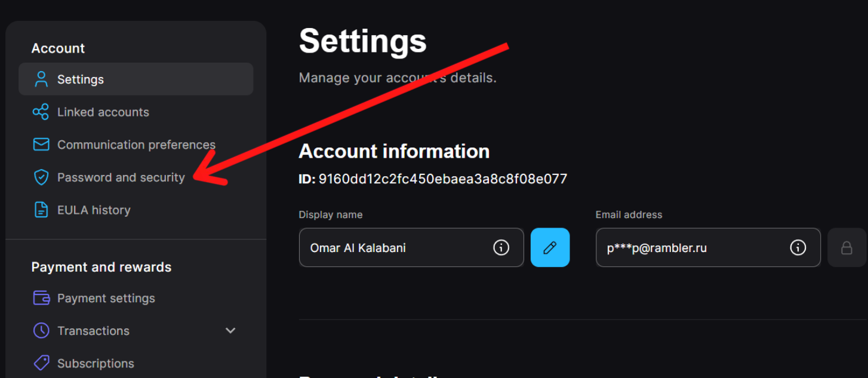Click the Display name info icon

[501, 247]
